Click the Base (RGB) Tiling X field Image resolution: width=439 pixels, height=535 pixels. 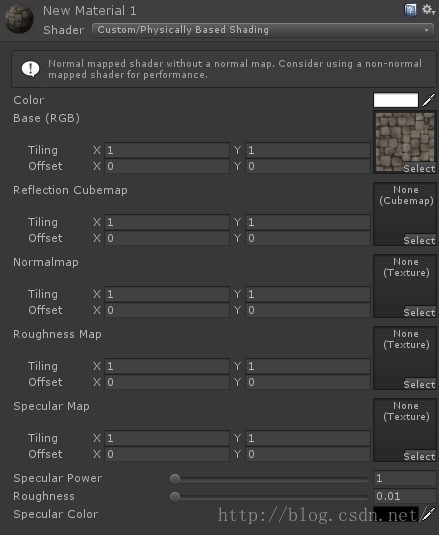[167, 150]
